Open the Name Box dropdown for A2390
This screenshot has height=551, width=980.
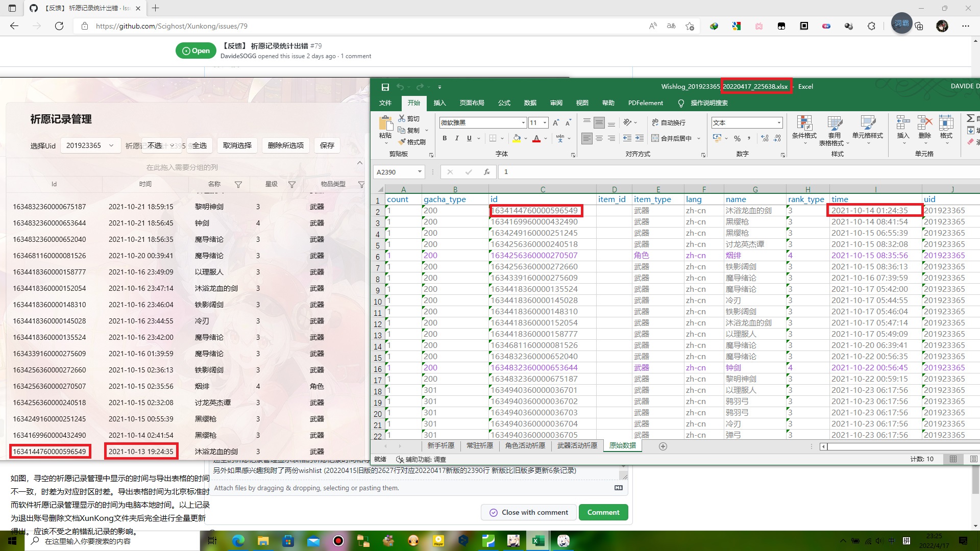click(420, 172)
